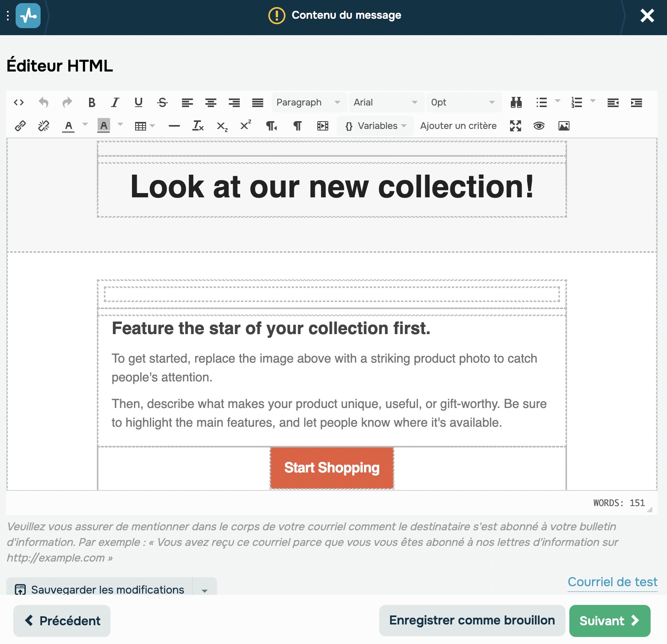
Task: Decrease the indent
Action: coord(613,102)
